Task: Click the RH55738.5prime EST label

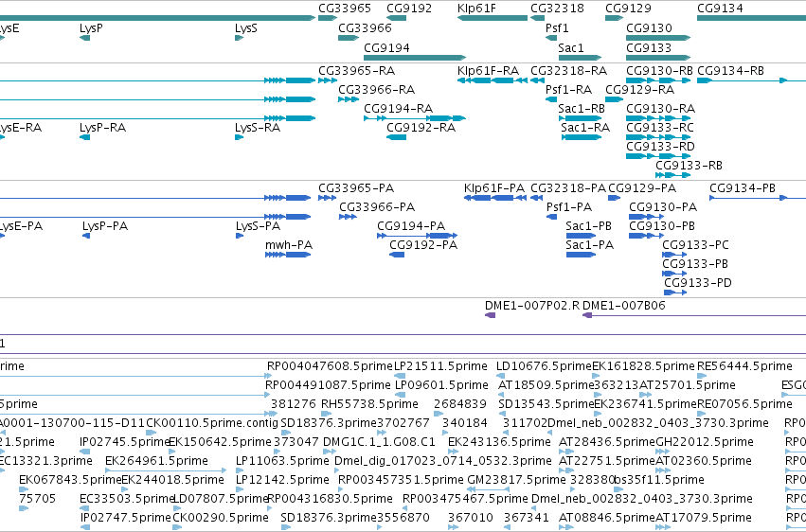Action: coord(369,404)
